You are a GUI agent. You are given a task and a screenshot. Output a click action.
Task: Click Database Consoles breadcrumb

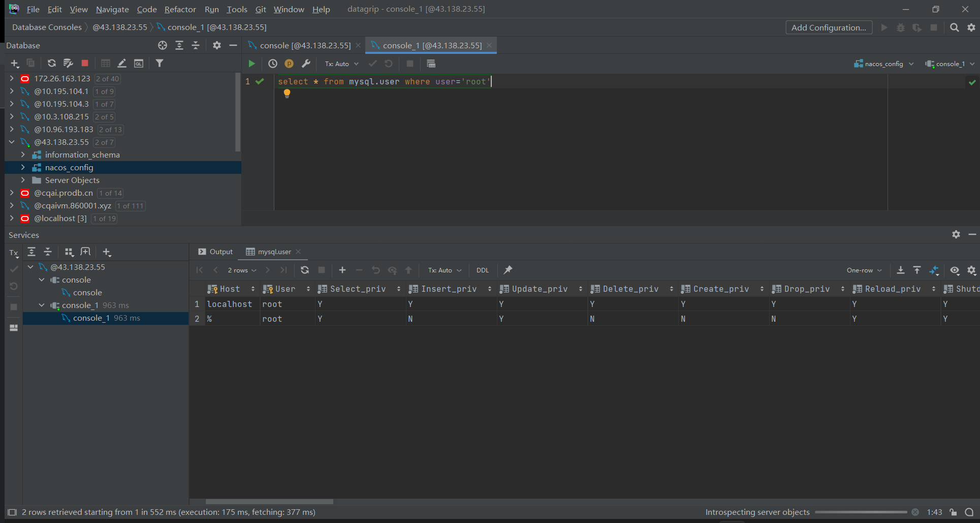click(x=47, y=27)
